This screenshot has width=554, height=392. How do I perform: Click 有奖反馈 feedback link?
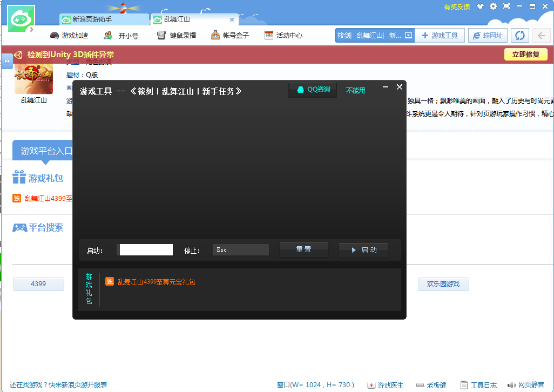pos(457,6)
